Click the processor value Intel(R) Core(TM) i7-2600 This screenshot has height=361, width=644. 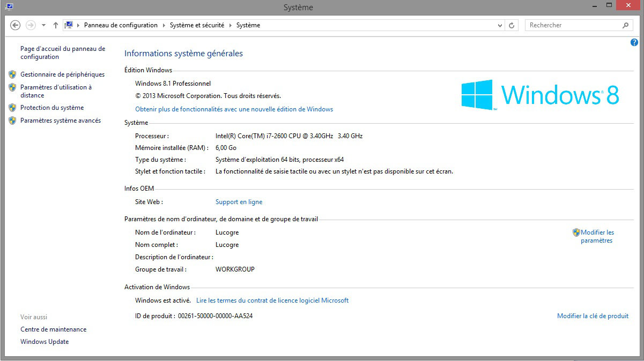click(289, 136)
